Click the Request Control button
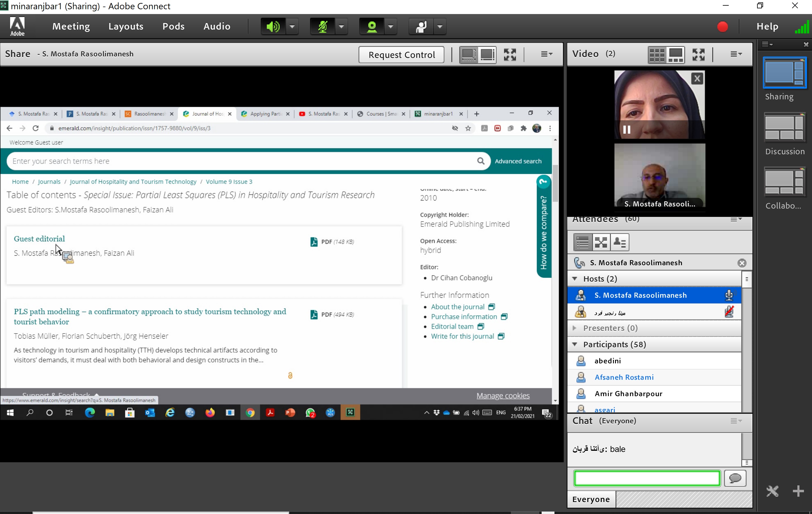The width and height of the screenshot is (812, 514). 401,55
